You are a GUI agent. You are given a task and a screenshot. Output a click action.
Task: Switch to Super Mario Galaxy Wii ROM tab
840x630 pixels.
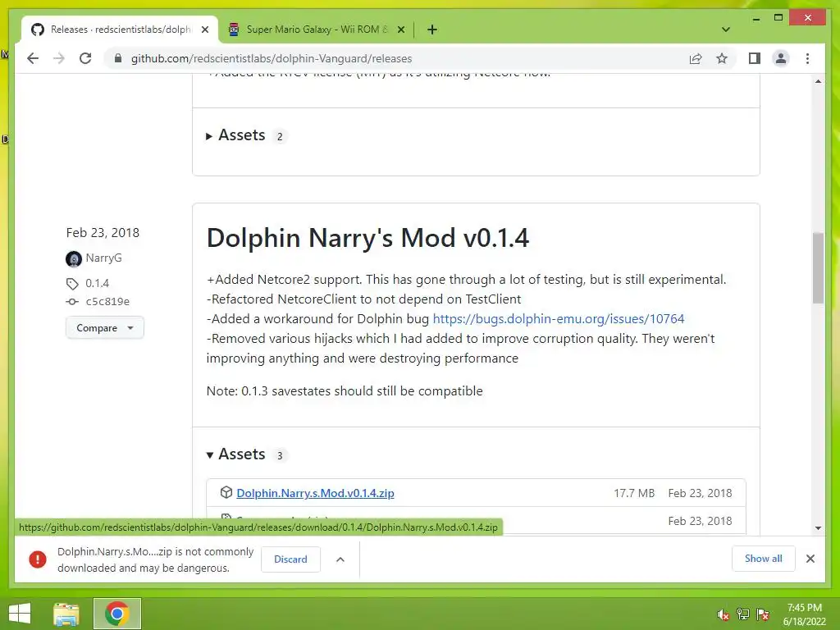pyautogui.click(x=316, y=30)
